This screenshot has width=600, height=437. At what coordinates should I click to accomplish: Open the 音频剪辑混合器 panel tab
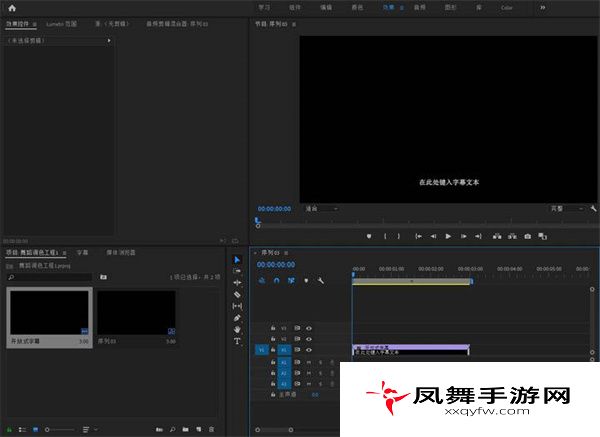(x=177, y=24)
